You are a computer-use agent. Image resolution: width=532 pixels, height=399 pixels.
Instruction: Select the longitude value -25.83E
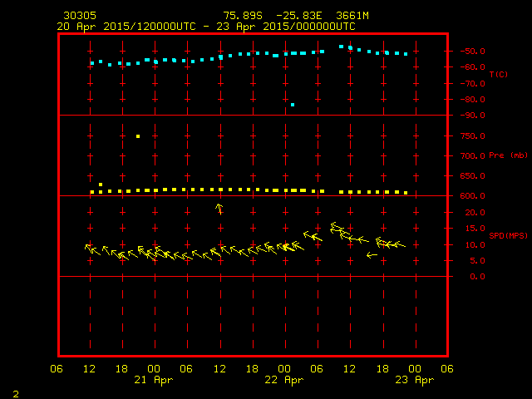pos(299,16)
